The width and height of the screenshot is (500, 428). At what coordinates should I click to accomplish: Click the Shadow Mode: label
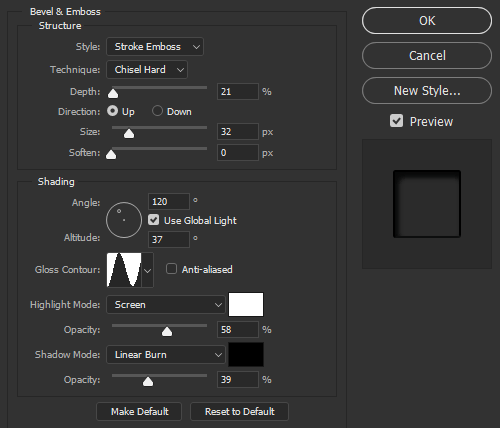pyautogui.click(x=68, y=355)
